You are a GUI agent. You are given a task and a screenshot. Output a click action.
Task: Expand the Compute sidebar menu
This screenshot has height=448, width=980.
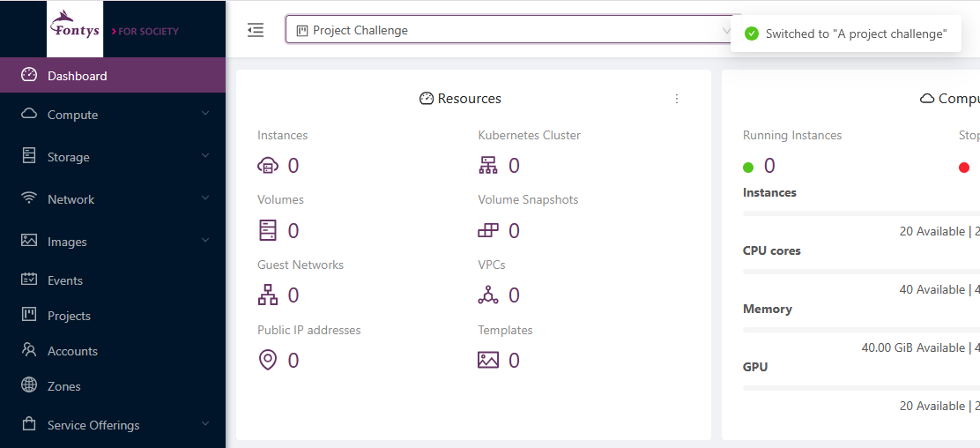coord(113,115)
